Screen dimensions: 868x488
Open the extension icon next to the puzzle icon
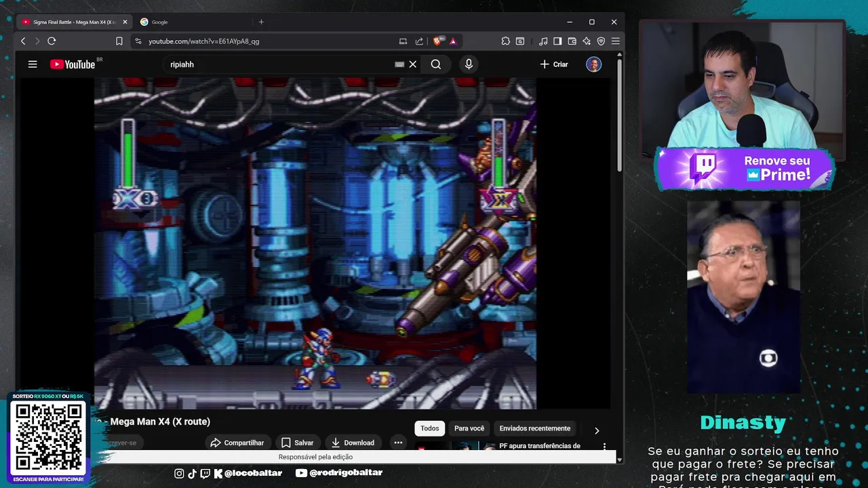coord(520,41)
